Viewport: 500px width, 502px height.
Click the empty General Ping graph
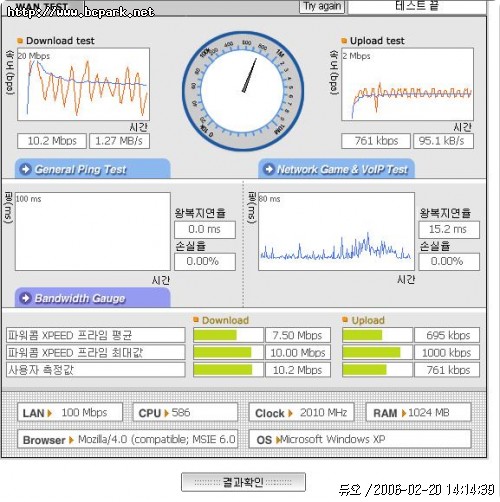tap(93, 231)
